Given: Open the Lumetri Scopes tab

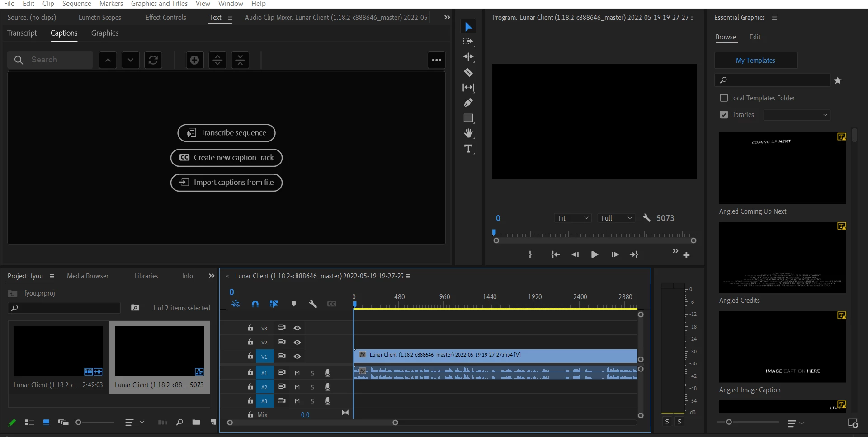Looking at the screenshot, I should click(100, 18).
